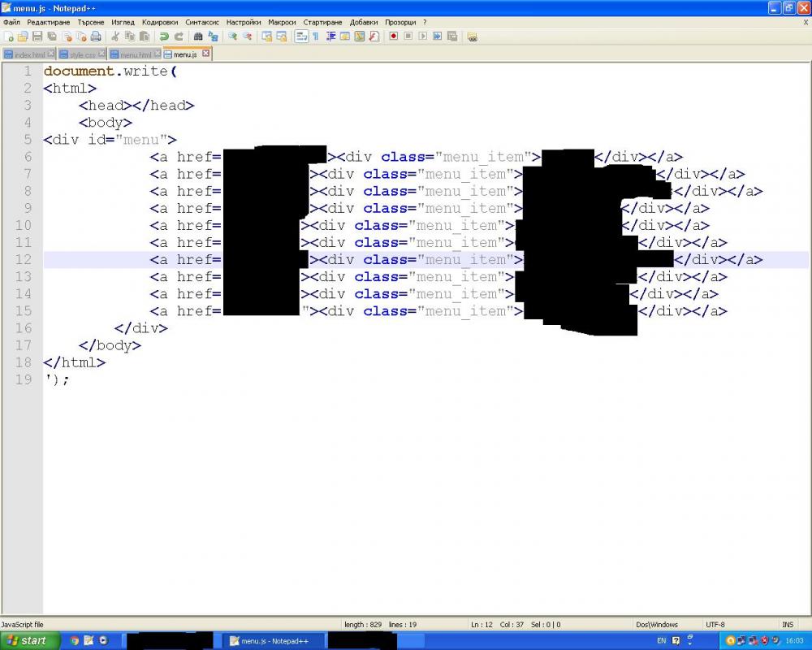
Task: Click the green Undo arrow icon
Action: pyautogui.click(x=164, y=37)
